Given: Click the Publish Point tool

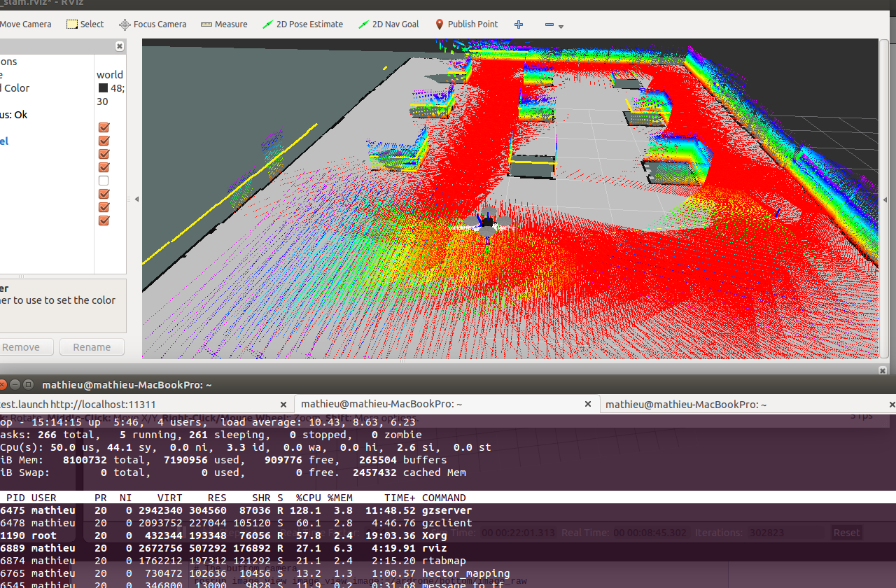Looking at the screenshot, I should (x=466, y=24).
